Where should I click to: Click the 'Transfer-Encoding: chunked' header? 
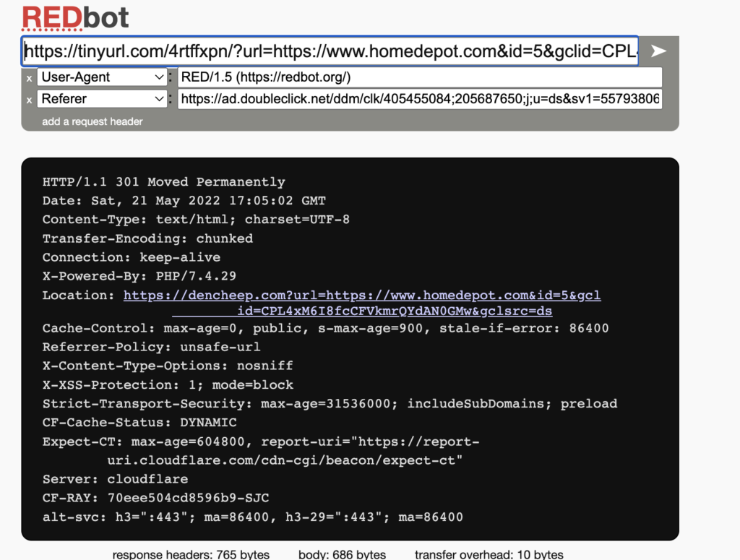pos(147,238)
